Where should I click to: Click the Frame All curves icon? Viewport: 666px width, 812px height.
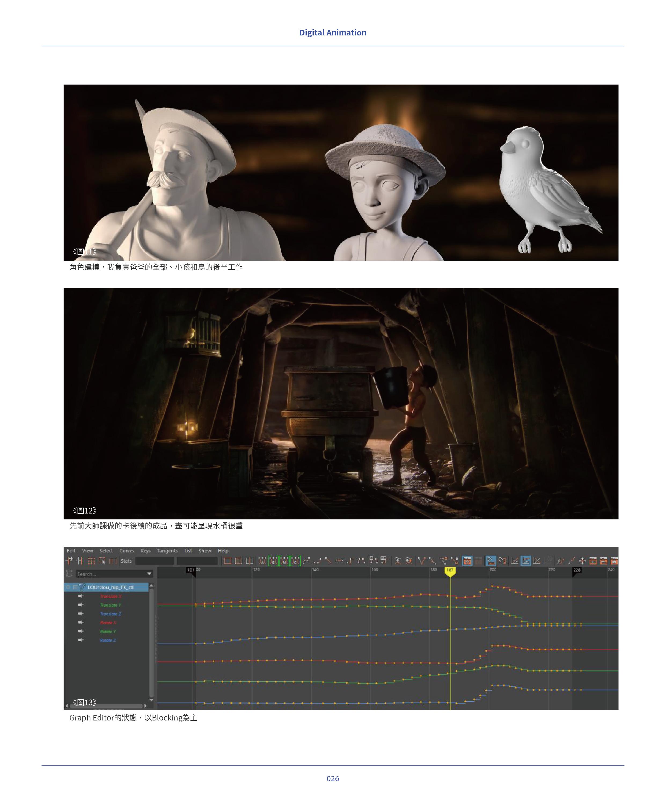point(228,561)
